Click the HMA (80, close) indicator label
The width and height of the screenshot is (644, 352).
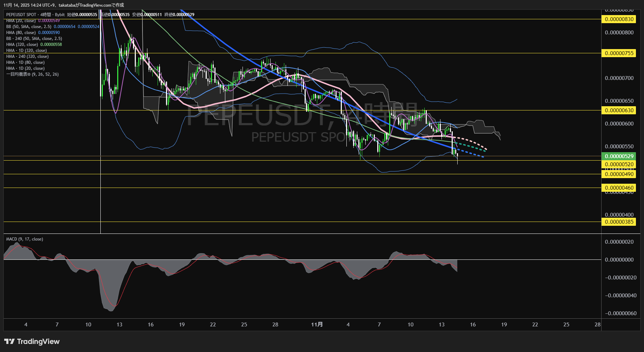click(21, 33)
